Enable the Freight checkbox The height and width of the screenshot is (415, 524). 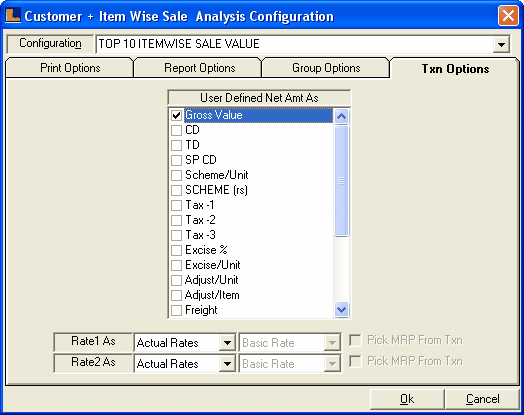176,311
